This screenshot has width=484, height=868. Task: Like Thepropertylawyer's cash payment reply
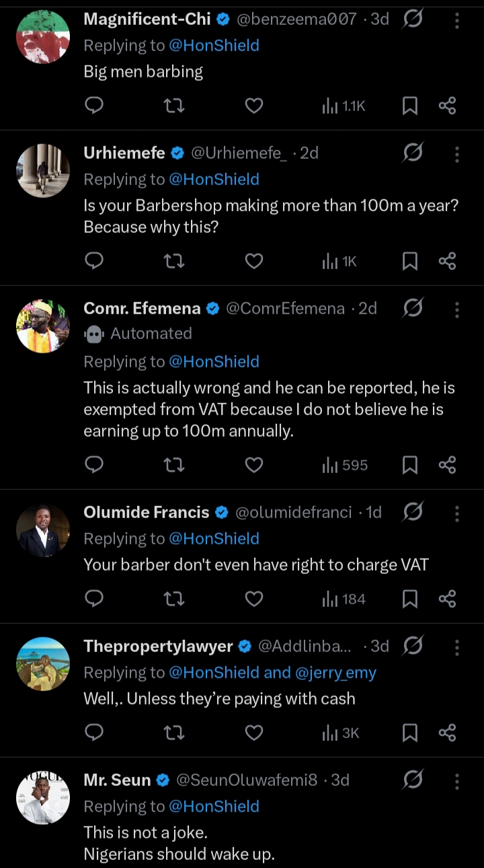tap(253, 733)
